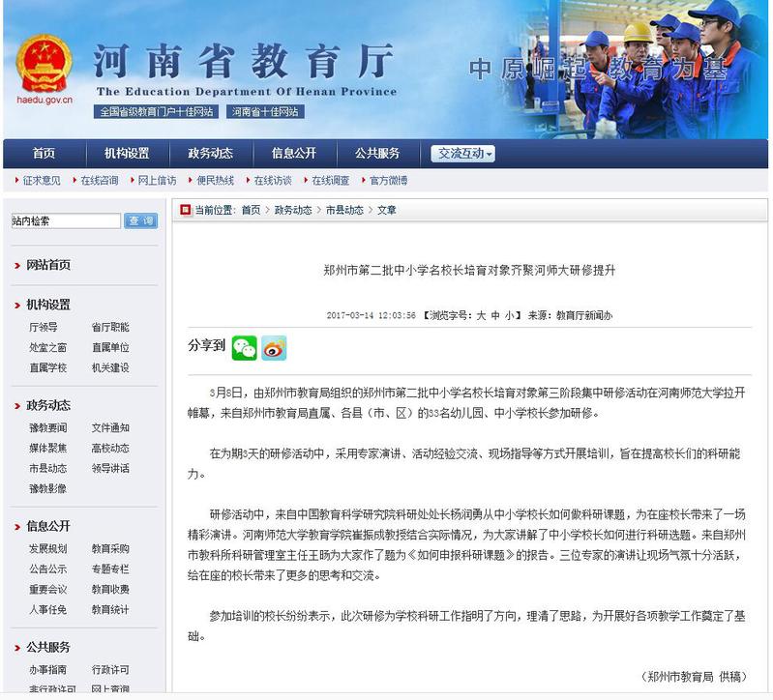Open 市县动态 link in the breadcrumb
The image size is (773, 700).
tap(344, 210)
